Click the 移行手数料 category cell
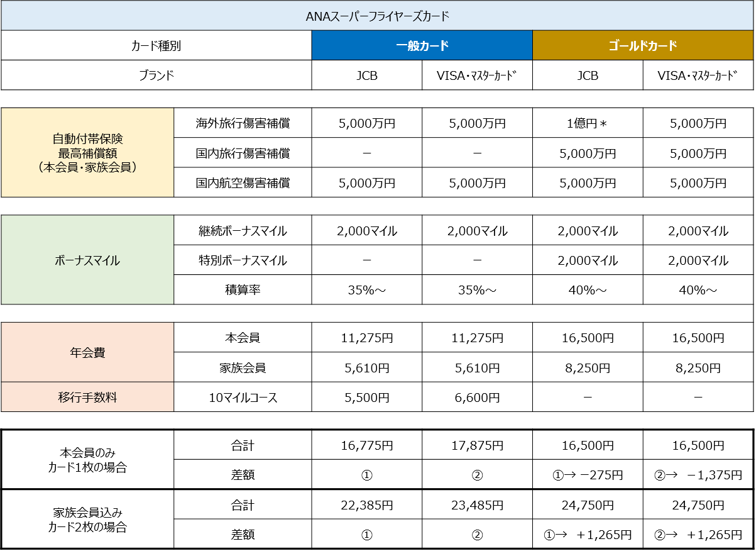 click(x=87, y=397)
